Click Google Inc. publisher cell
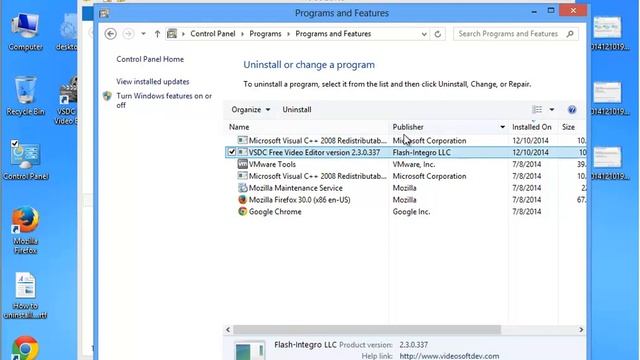640x360 pixels. pos(411,211)
